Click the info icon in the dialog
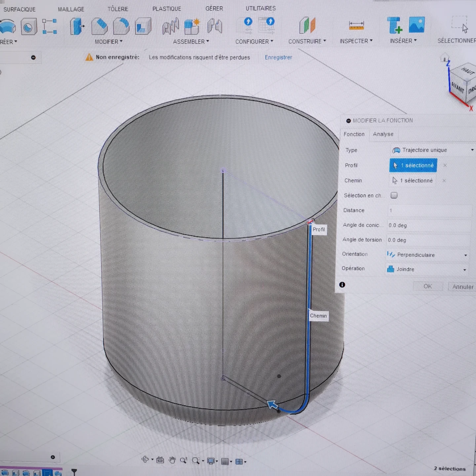This screenshot has height=476, width=476. [x=342, y=285]
